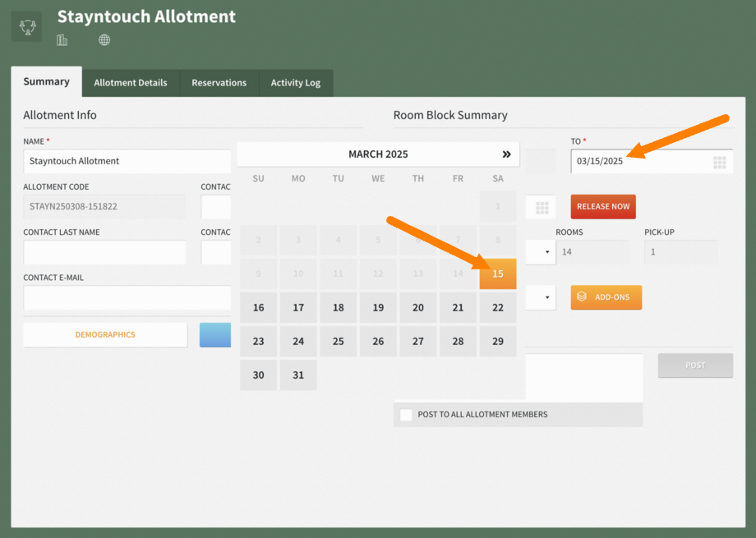Click the Demographics button
The width and height of the screenshot is (756, 538).
point(105,334)
